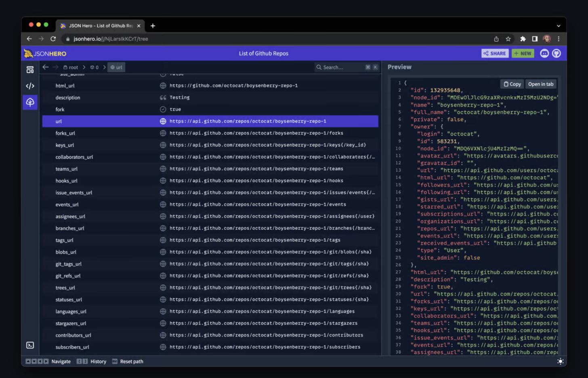
Task: Click the SHARE button
Action: pos(495,53)
